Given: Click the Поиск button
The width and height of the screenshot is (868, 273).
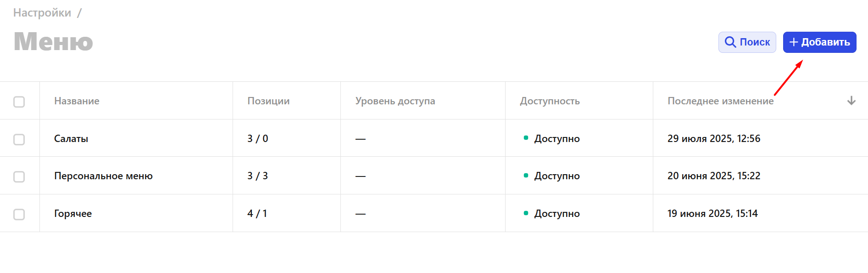Looking at the screenshot, I should tap(747, 42).
